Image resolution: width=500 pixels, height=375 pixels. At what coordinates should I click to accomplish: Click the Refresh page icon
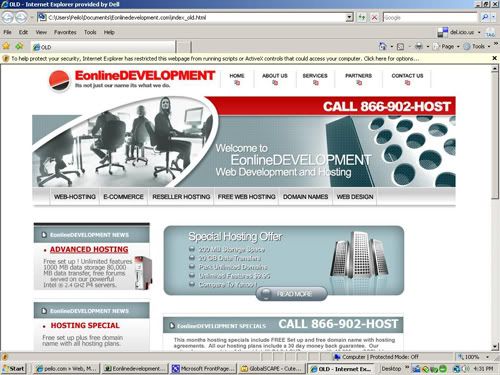[362, 17]
